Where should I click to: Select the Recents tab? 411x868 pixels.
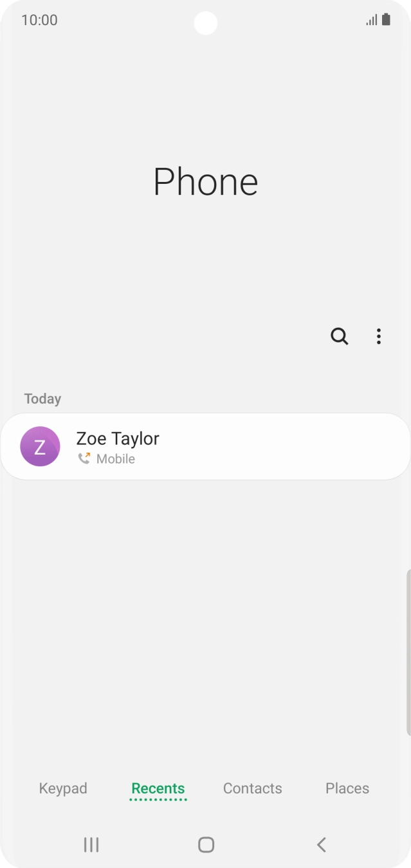tap(158, 788)
